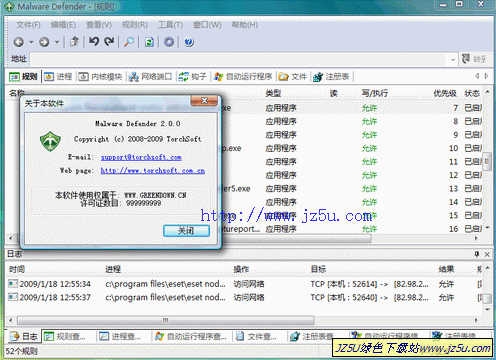Select the 允许 cell in priority 7 row
This screenshot has height=360, width=496.
[369, 108]
